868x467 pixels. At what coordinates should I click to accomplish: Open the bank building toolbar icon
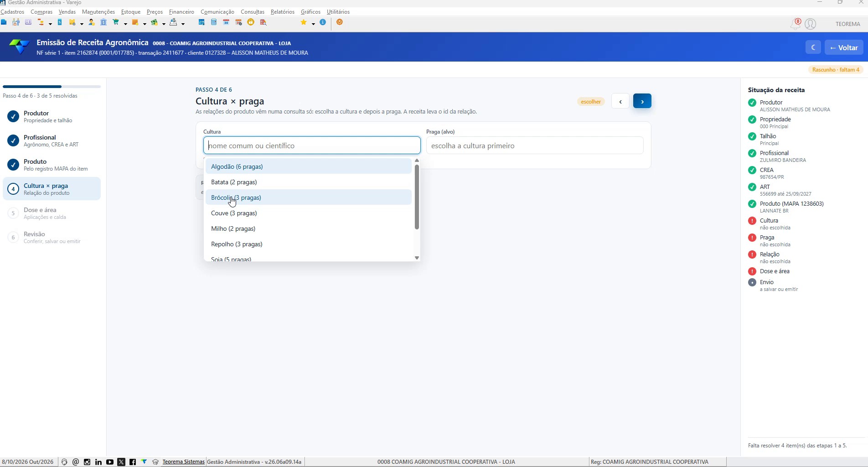click(103, 22)
